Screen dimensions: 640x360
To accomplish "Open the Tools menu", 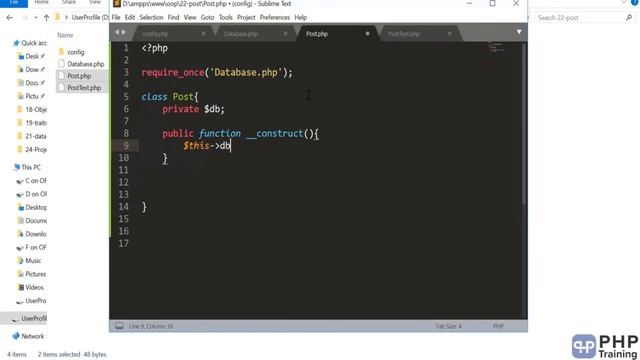I will click(x=225, y=18).
